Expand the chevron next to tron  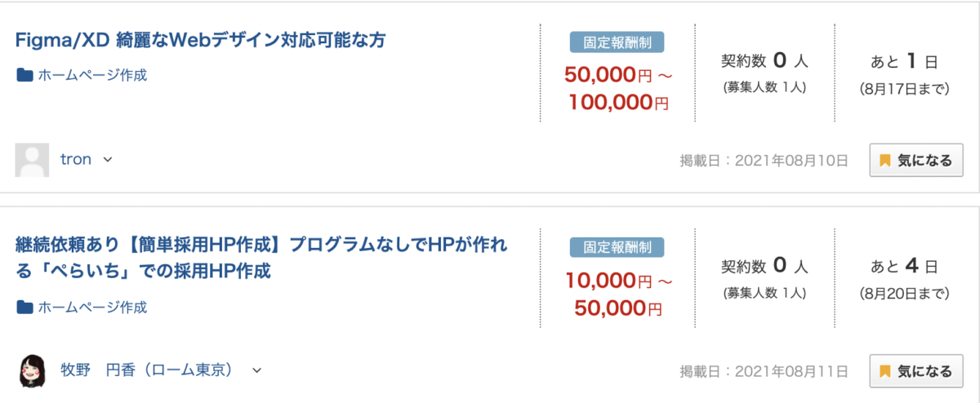(x=108, y=160)
